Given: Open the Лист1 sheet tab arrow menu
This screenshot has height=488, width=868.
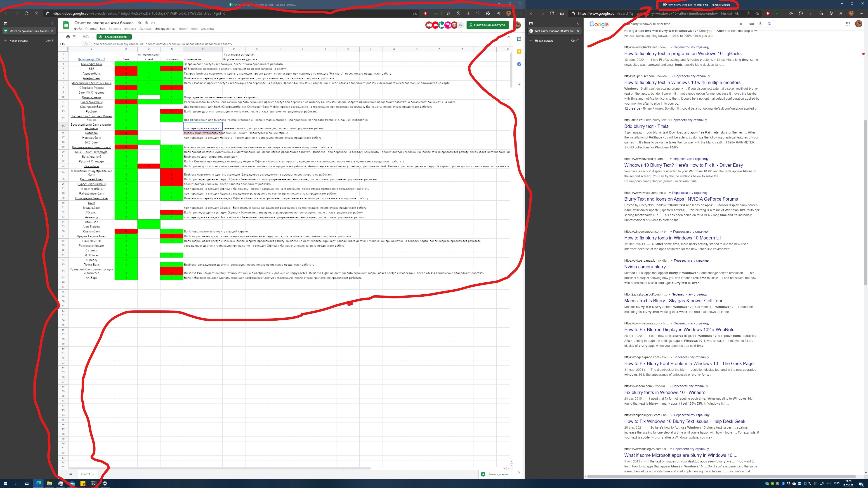Looking at the screenshot, I should [93, 474].
